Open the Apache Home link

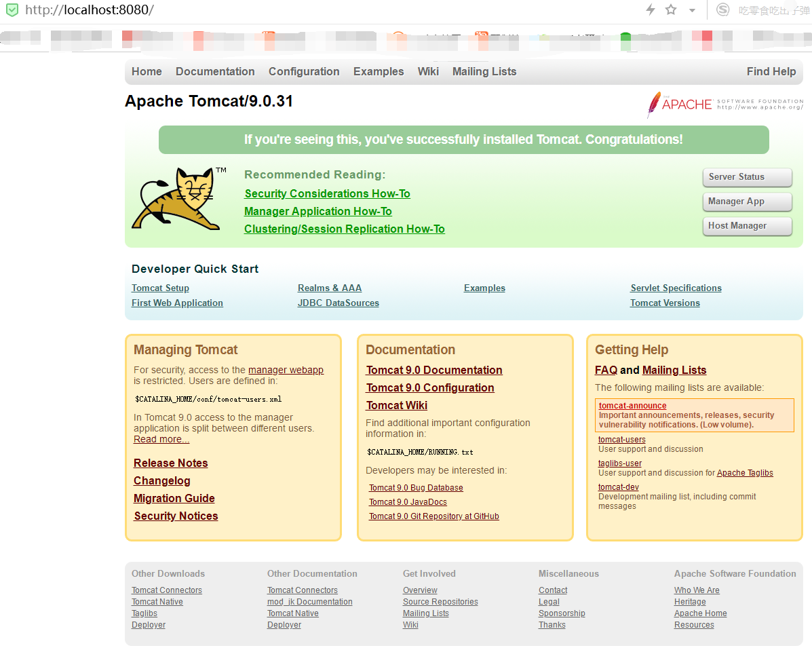(x=700, y=613)
